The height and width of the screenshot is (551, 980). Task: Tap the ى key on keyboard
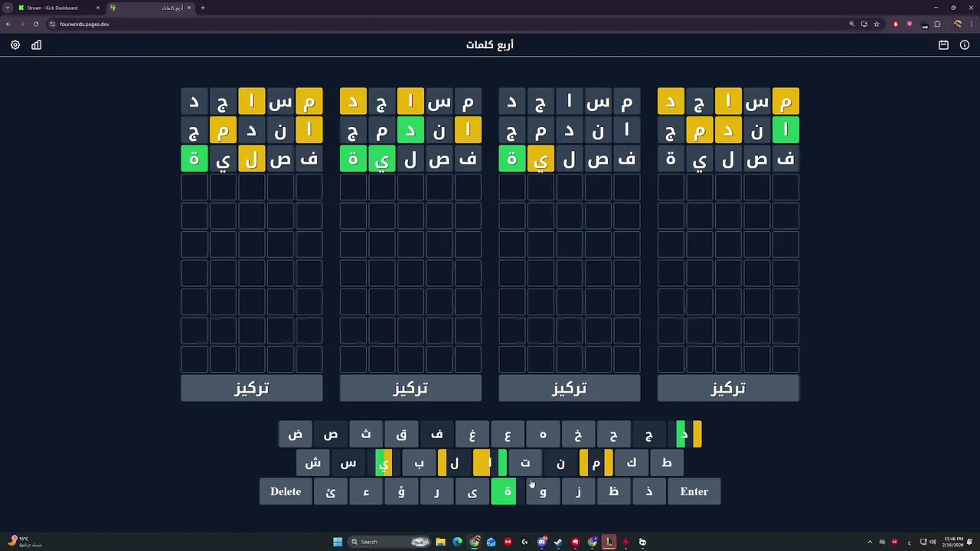(472, 491)
